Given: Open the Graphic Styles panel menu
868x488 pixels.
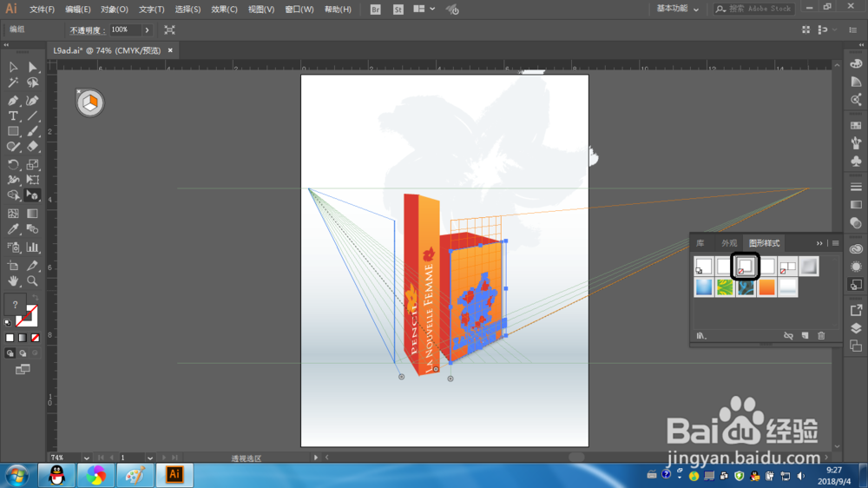Looking at the screenshot, I should 835,243.
